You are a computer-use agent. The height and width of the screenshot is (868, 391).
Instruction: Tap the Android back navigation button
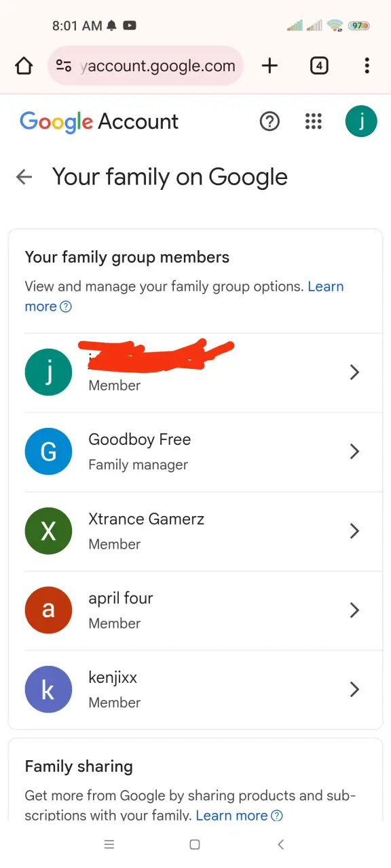280,844
